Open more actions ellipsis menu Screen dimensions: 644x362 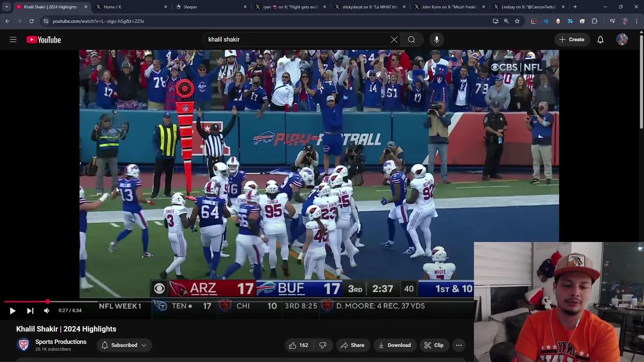point(459,345)
